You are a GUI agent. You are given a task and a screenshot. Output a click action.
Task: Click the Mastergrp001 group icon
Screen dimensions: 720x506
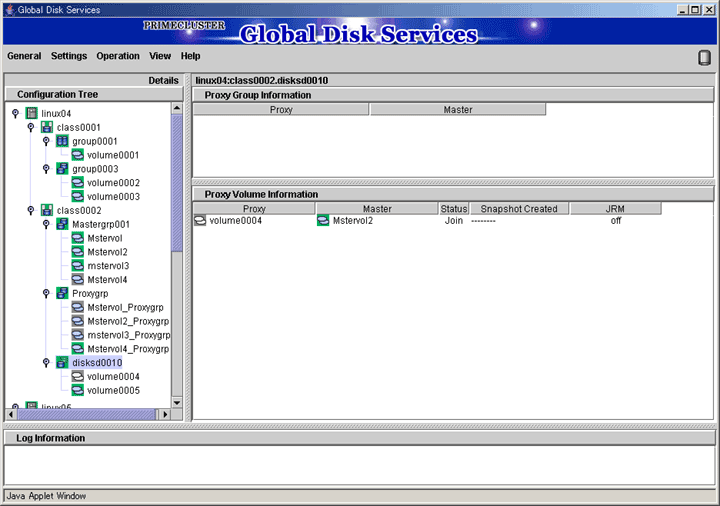click(62, 224)
